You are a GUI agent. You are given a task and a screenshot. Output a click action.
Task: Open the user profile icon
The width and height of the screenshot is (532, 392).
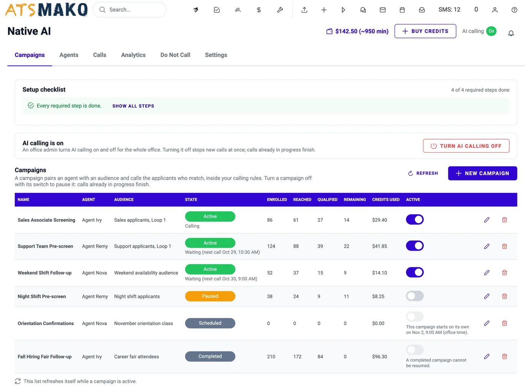pos(495,10)
